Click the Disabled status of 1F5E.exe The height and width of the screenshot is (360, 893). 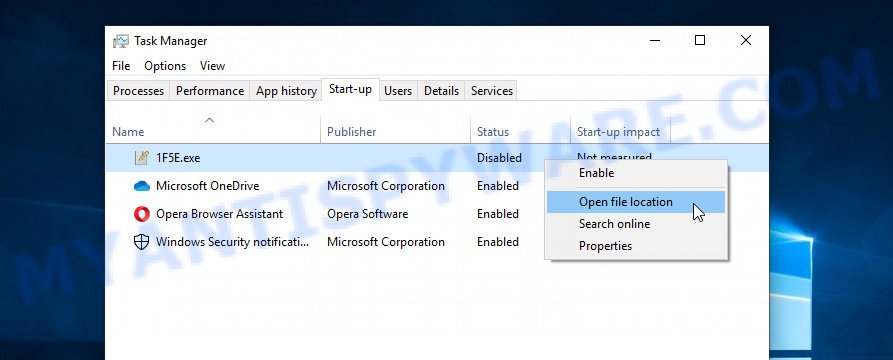click(x=499, y=158)
